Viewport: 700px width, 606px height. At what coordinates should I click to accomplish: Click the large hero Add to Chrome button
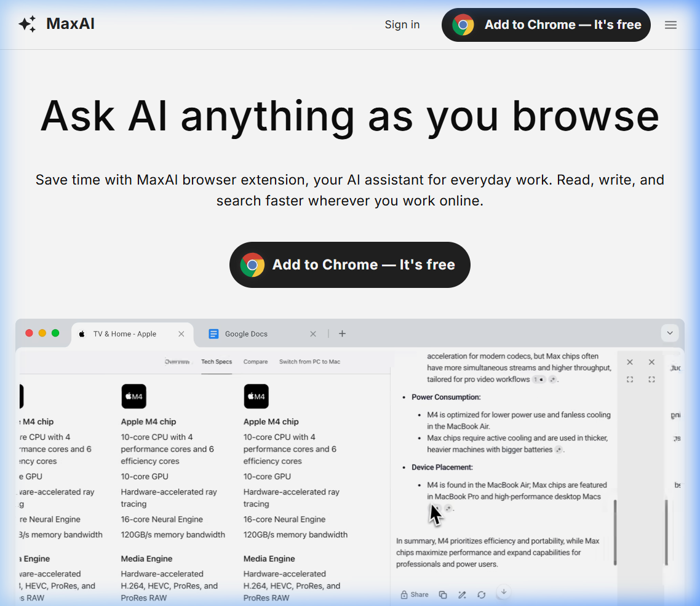tap(350, 265)
